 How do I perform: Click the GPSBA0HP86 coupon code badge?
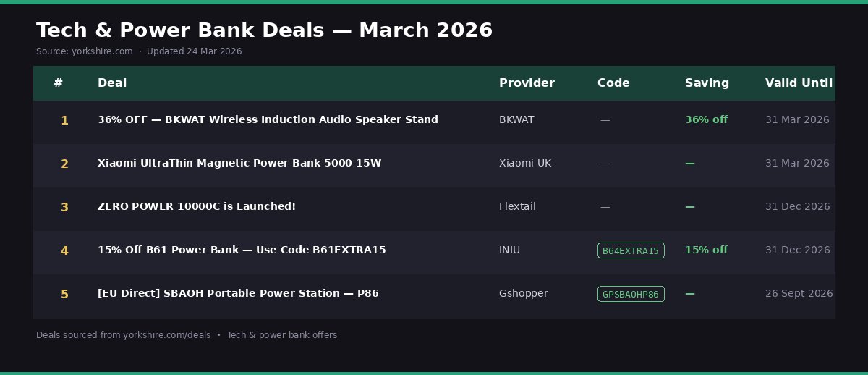[x=631, y=294]
